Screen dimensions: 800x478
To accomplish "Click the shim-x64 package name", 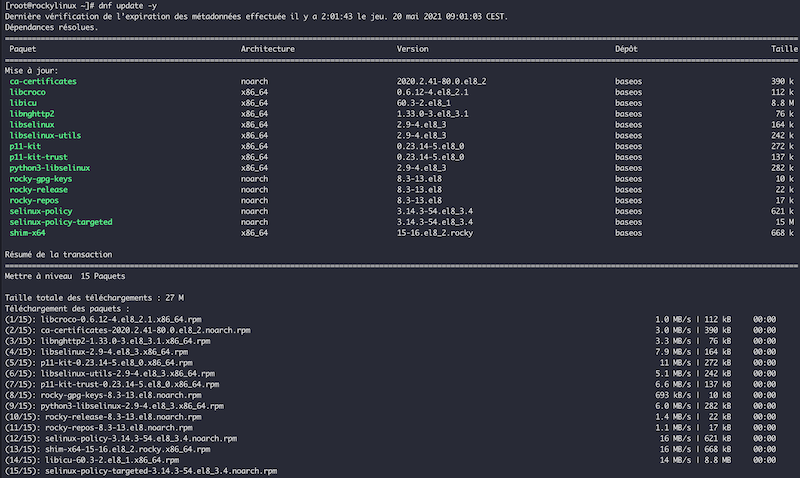I will click(x=27, y=233).
